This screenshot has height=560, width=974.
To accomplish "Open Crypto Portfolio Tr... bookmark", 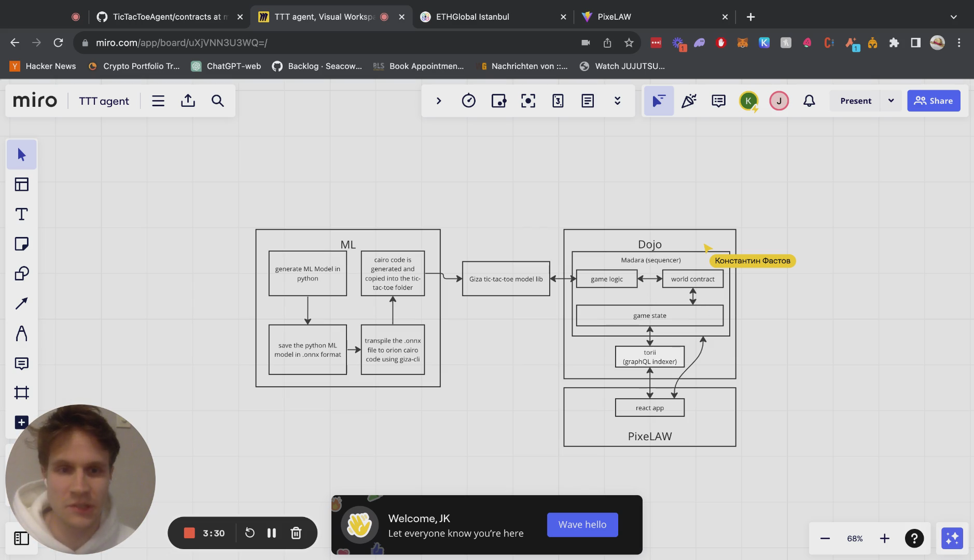I will (134, 66).
